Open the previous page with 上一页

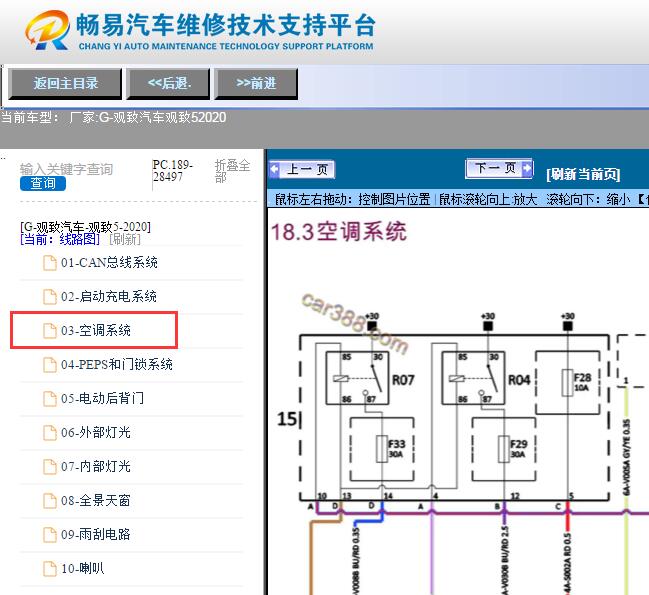[x=302, y=169]
